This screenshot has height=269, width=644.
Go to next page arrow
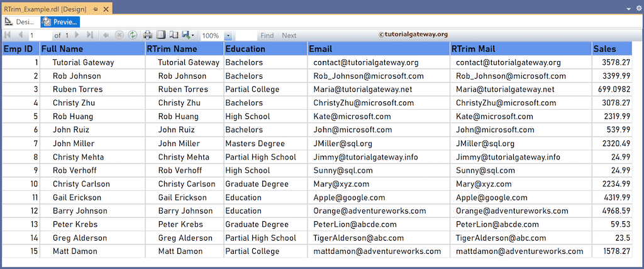click(x=77, y=35)
